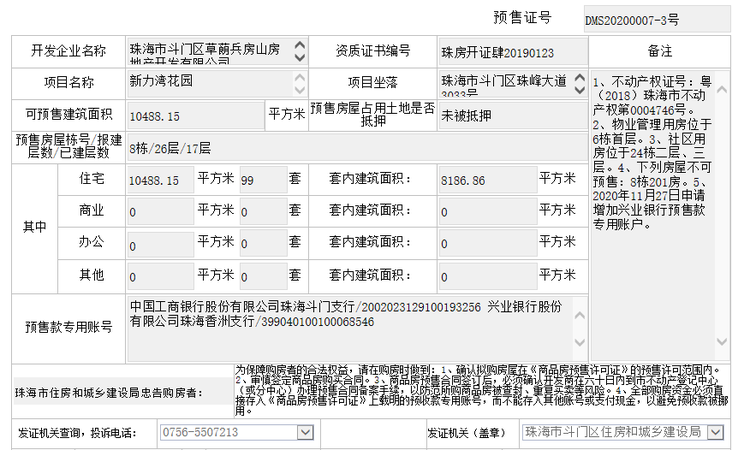Viewport: 750px width, 450px height.
Task: Click the 预售证号 label
Action: point(522,18)
